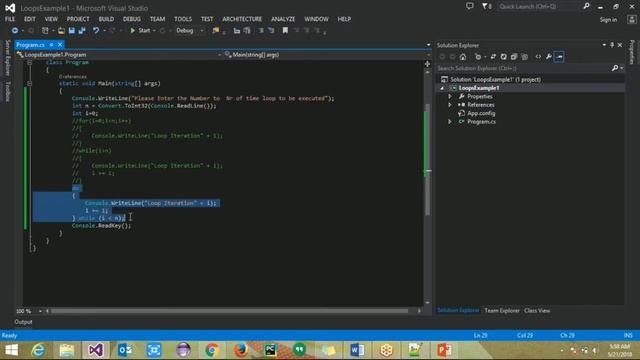The image size is (640, 360).
Task: Toggle auto-hide pin on Solution Explorer
Action: [x=612, y=45]
